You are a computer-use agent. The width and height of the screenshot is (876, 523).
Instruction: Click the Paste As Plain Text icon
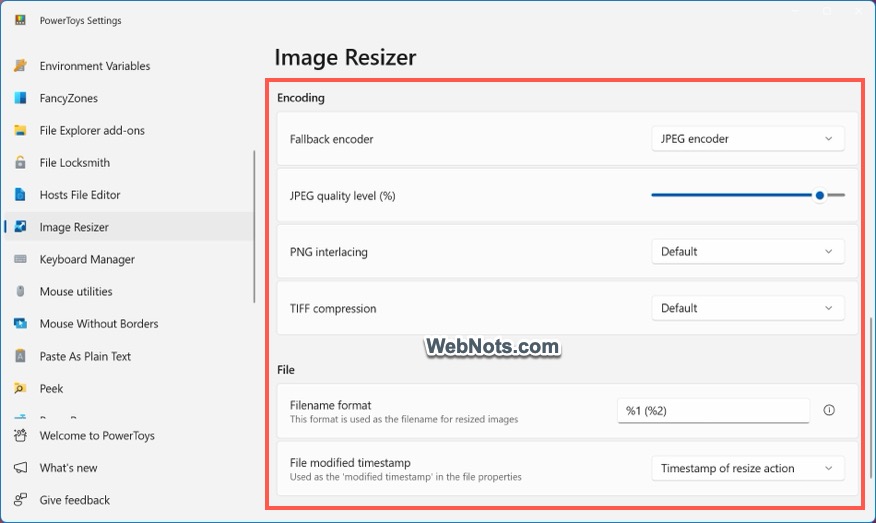[x=20, y=355]
